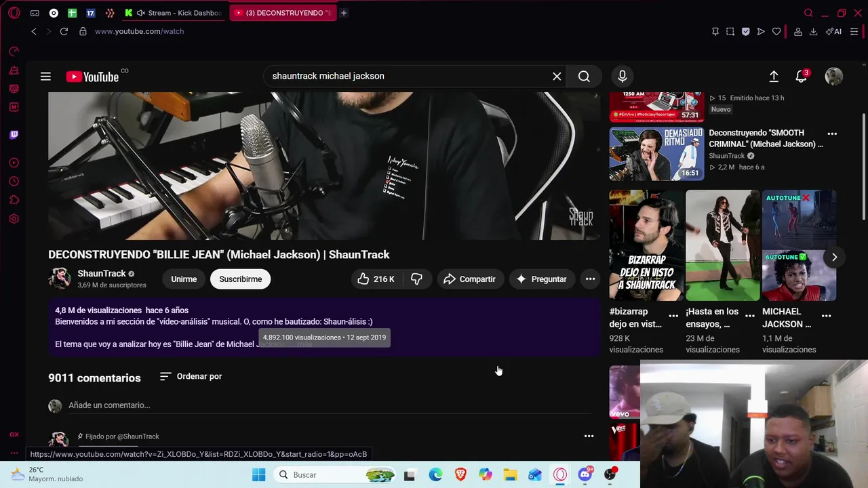Reload the current page
Image resolution: width=868 pixels, height=488 pixels.
click(x=64, y=31)
